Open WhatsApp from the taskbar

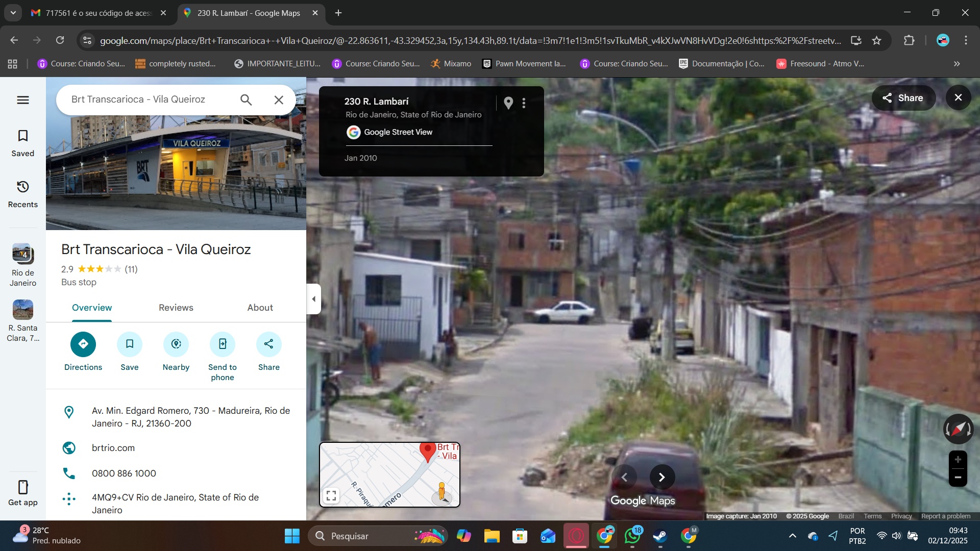(632, 536)
